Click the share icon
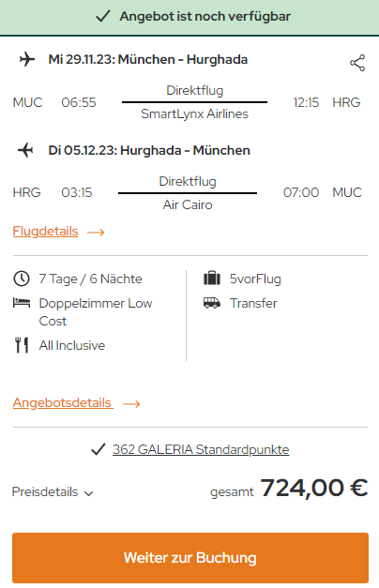The image size is (379, 588). tap(357, 63)
